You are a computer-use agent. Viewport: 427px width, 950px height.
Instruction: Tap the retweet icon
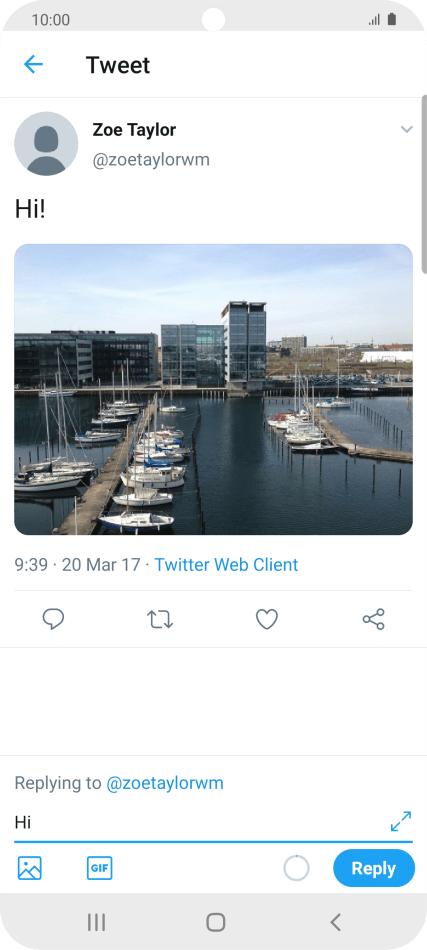pos(161,619)
